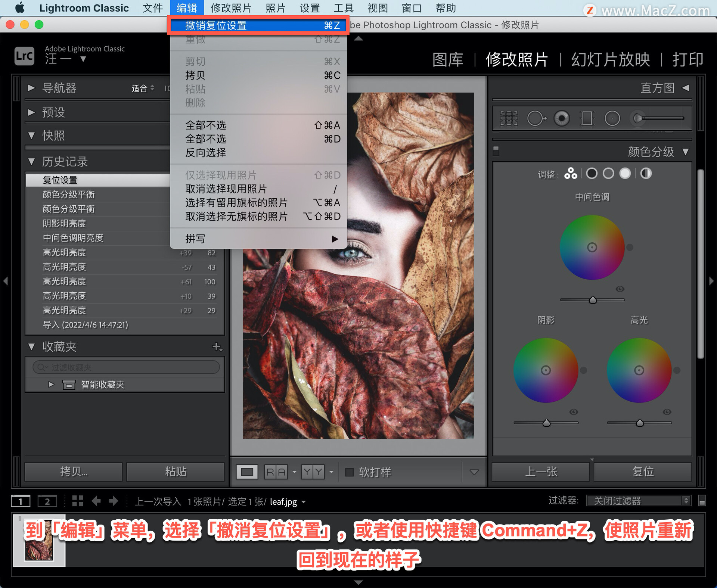Collapse the Color Grading panel
The height and width of the screenshot is (588, 717).
(x=686, y=152)
